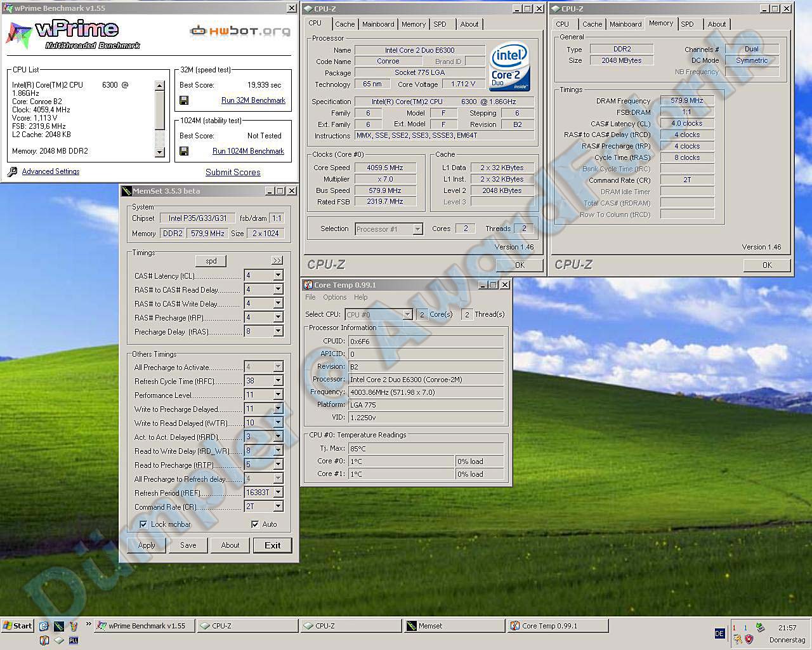This screenshot has height=650, width=812.
Task: Click the save icon beside 1024M Best Score
Action: 184,151
